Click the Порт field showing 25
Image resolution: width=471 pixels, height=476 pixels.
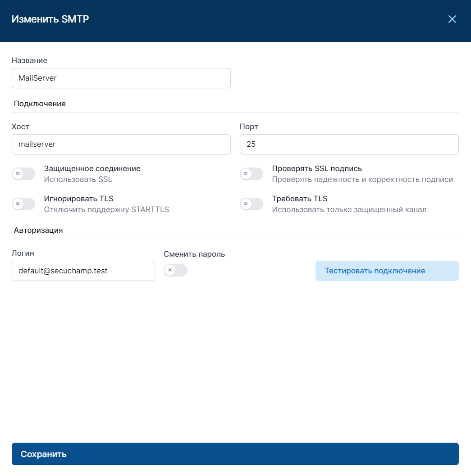tap(349, 144)
